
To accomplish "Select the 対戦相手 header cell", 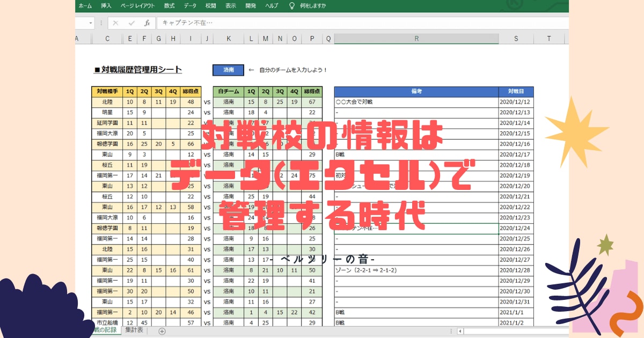I will (107, 91).
